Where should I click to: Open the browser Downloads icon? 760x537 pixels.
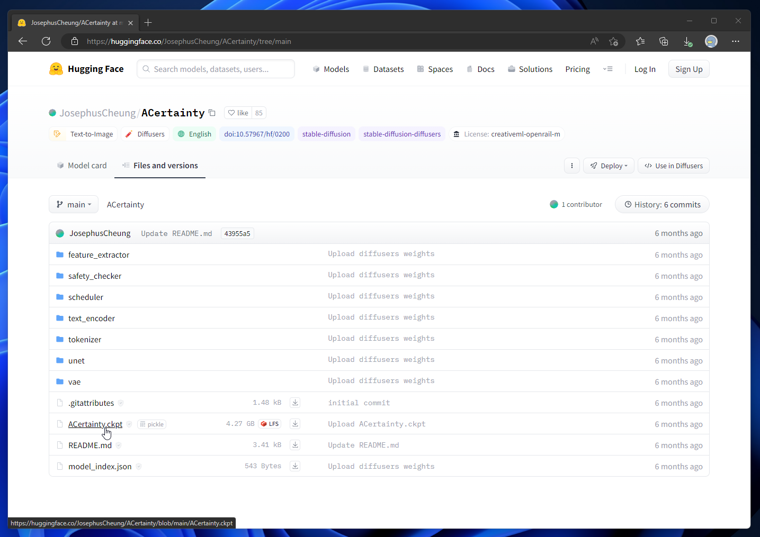tap(687, 41)
